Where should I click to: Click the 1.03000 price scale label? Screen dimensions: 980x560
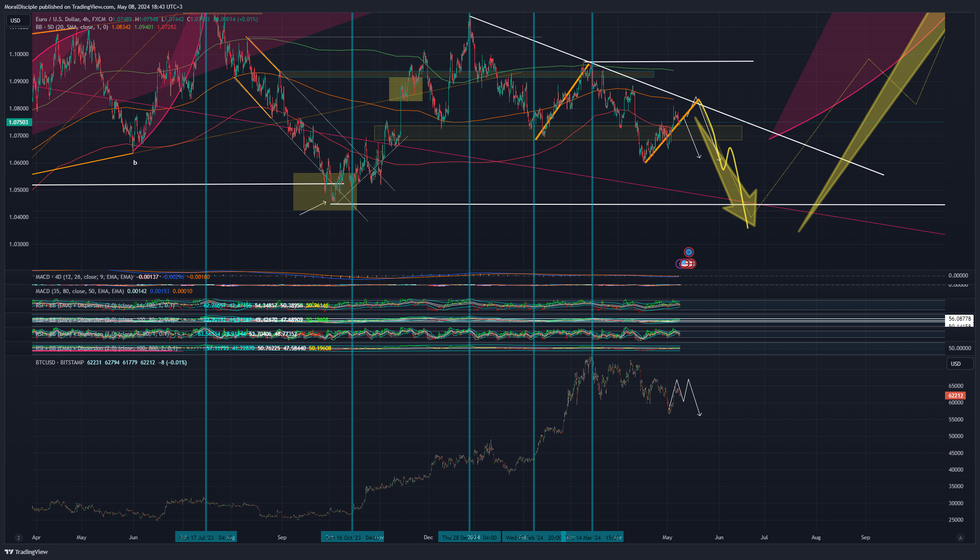click(19, 244)
